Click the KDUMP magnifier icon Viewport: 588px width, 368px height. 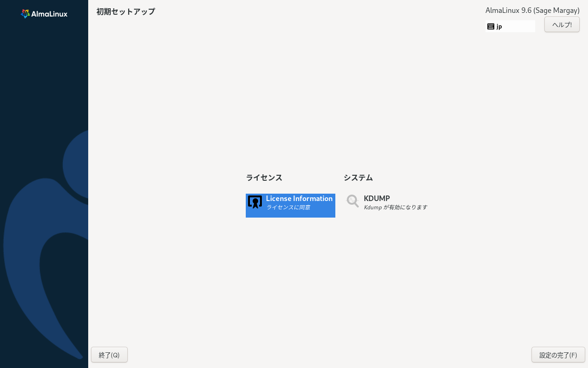(353, 201)
